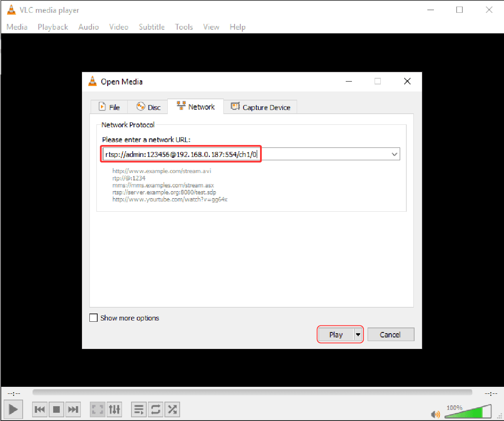Click Play button in Open Media dialog
Viewport: 504px width, 421px height.
(x=336, y=334)
